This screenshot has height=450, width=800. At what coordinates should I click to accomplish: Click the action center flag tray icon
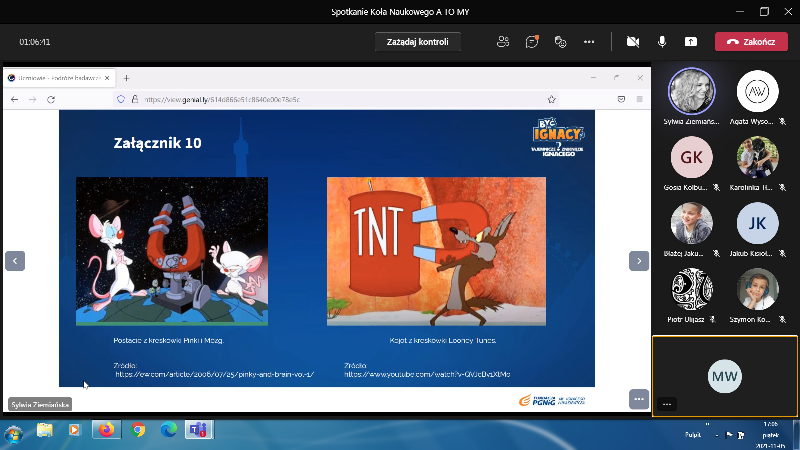(729, 435)
